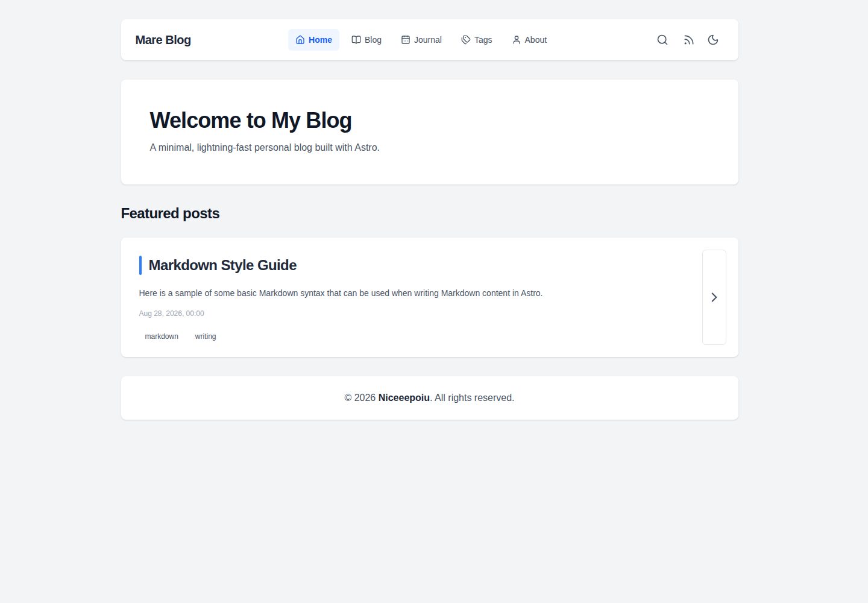This screenshot has height=603, width=868.
Task: Click the chevron arrow on the featured post
Action: coord(714,297)
